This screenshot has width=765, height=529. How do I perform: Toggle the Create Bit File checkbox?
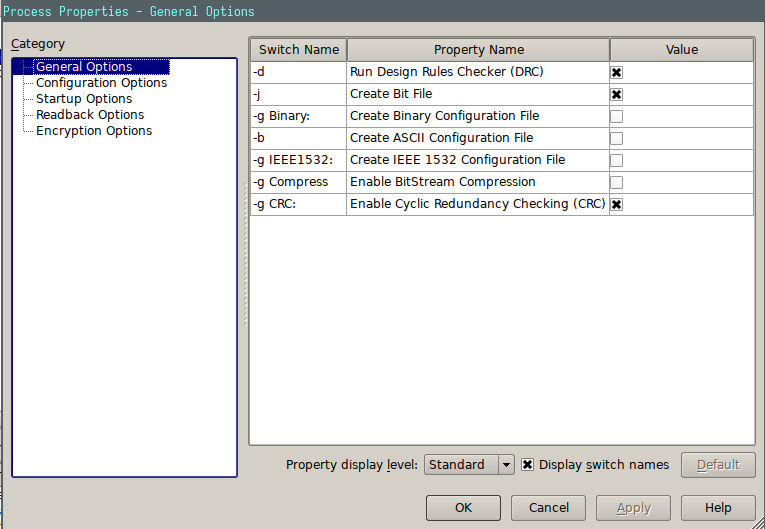[617, 95]
